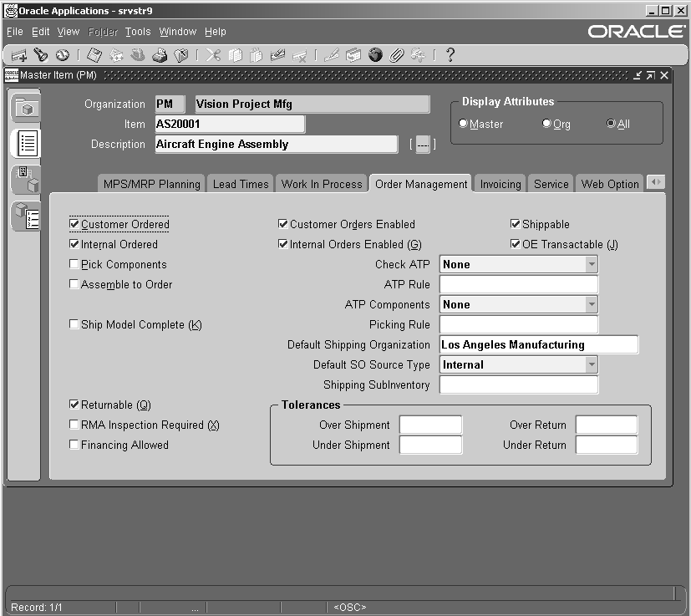Enable the Pick Components checkbox

pyautogui.click(x=74, y=263)
